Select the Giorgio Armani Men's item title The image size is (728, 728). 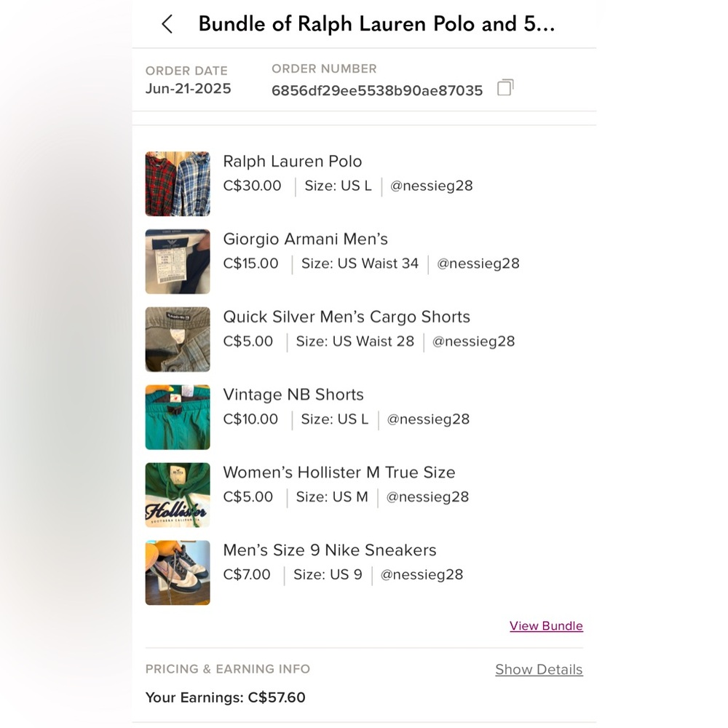click(x=306, y=239)
